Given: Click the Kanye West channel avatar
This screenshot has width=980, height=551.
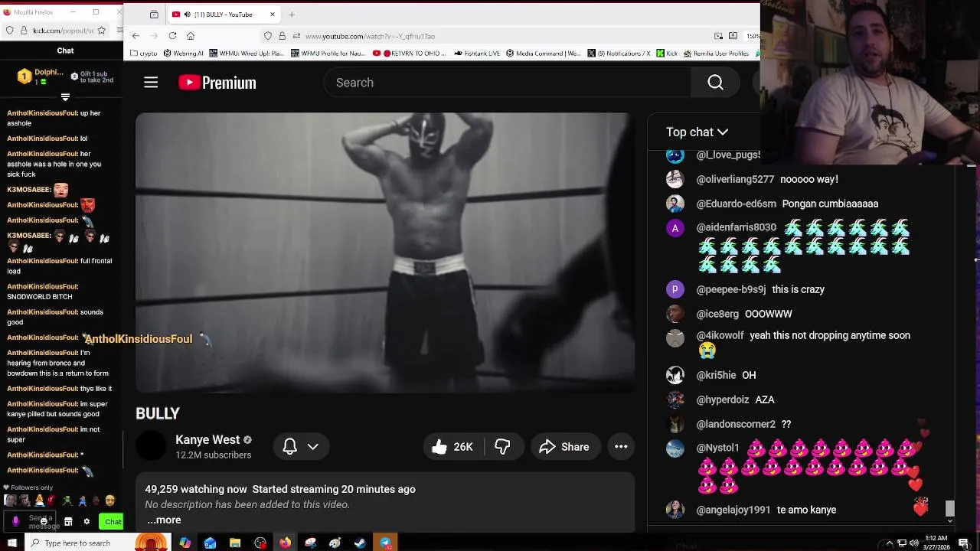Looking at the screenshot, I should [x=151, y=446].
